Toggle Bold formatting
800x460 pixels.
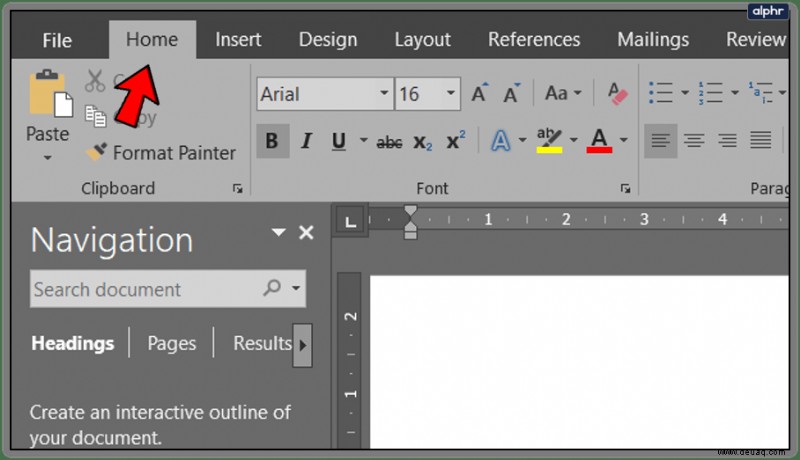click(x=272, y=141)
